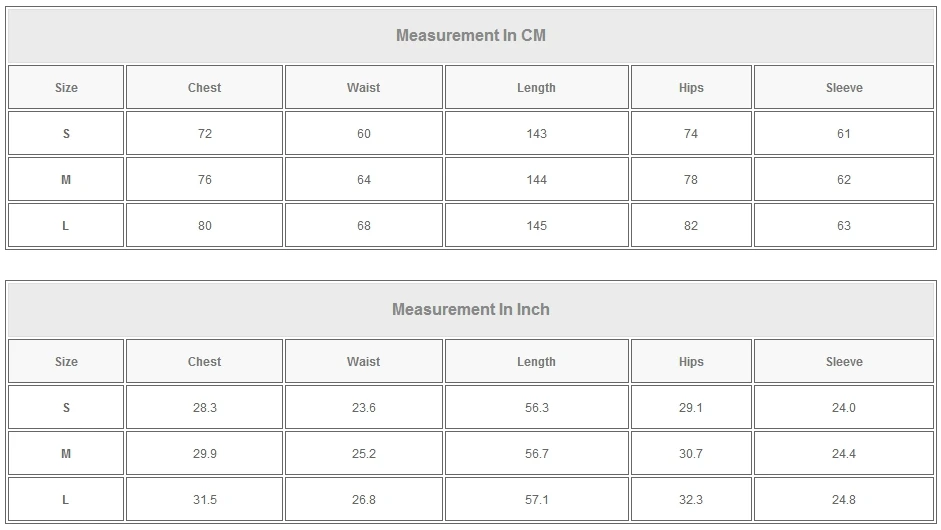Screen dimensions: 941x530
Task: Select the sleeve value 61 cell
Action: point(844,134)
